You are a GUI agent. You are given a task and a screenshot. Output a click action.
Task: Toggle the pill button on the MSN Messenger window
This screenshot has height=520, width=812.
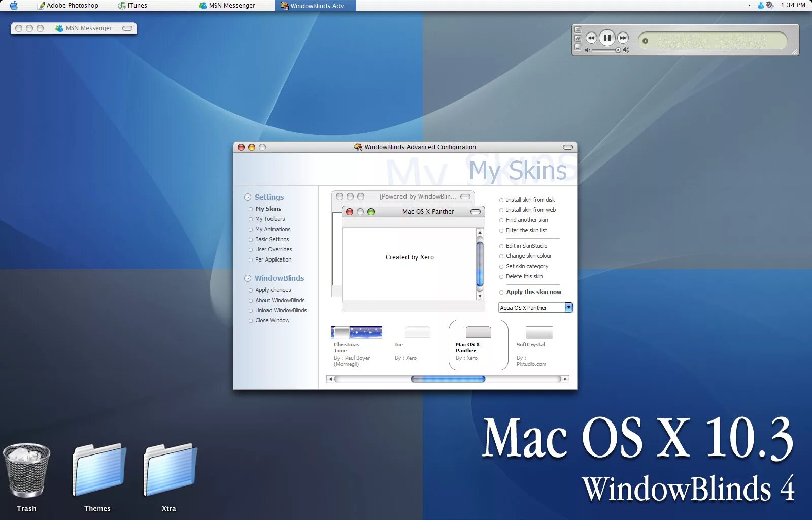click(x=127, y=28)
